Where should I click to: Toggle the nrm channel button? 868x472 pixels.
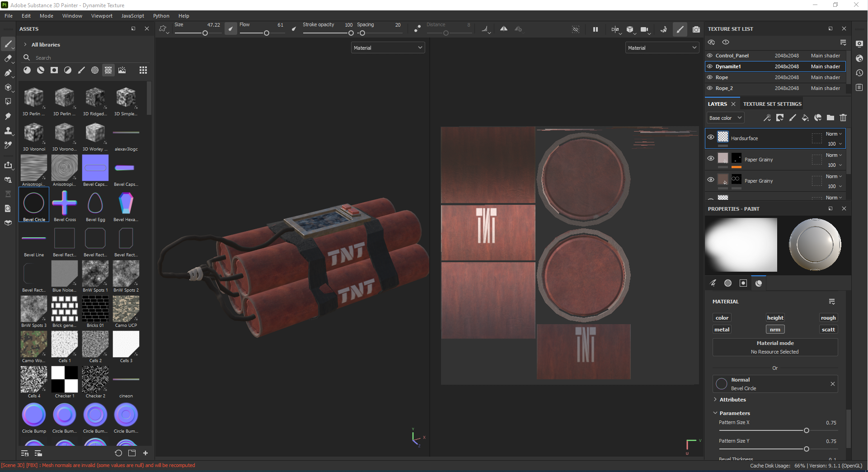[775, 329]
